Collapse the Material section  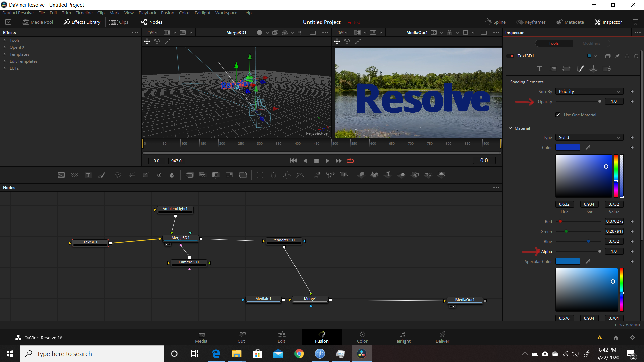511,128
